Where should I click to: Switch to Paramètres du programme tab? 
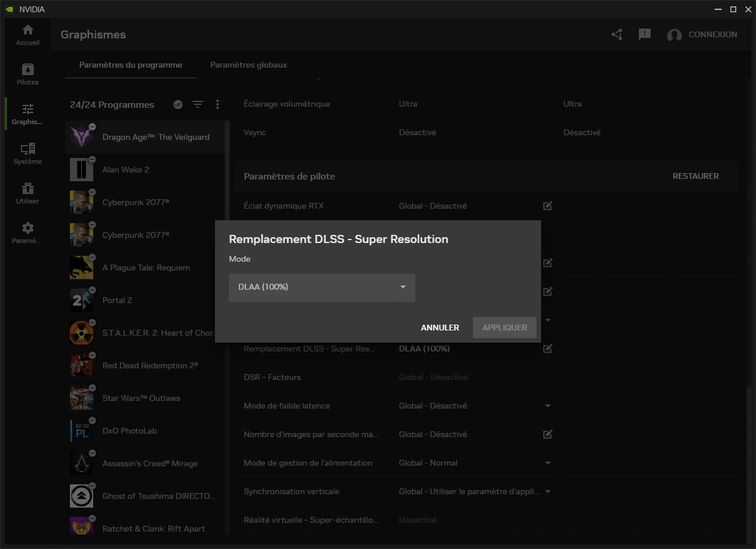click(130, 65)
